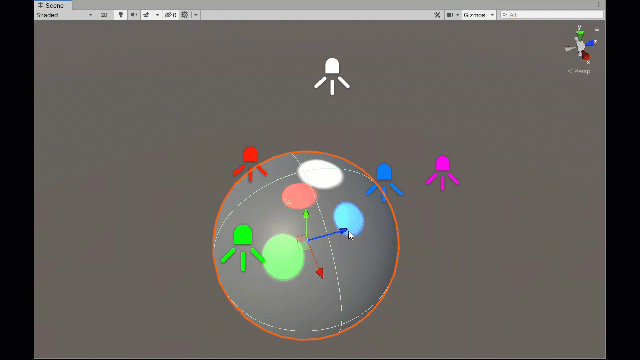Screen dimensions: 640x360
Task: Click the gray cone on the orientation gizmo
Action: [570, 49]
